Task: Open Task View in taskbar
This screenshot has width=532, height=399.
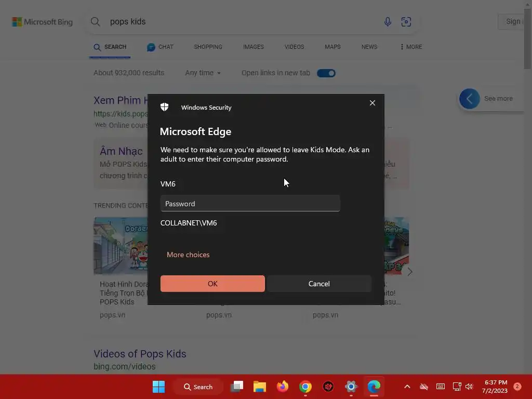Action: coord(237,387)
